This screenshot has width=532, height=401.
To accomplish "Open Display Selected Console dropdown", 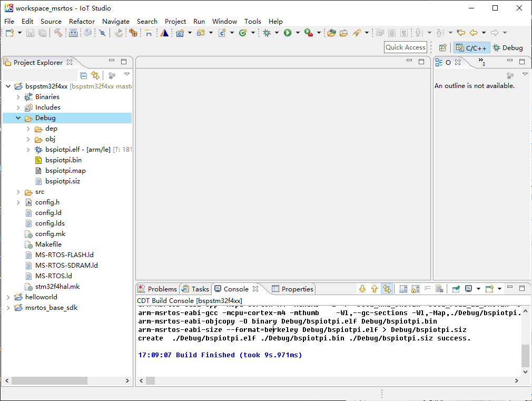I will 478,289.
